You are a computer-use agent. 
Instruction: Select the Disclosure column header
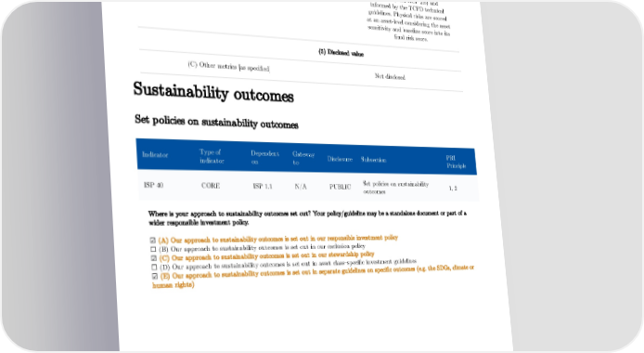click(x=340, y=159)
